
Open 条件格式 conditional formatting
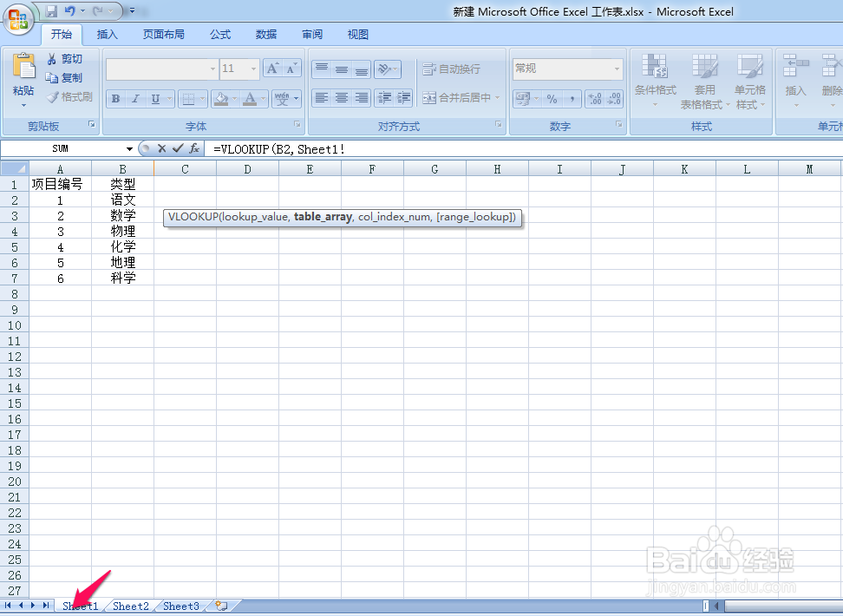point(656,80)
